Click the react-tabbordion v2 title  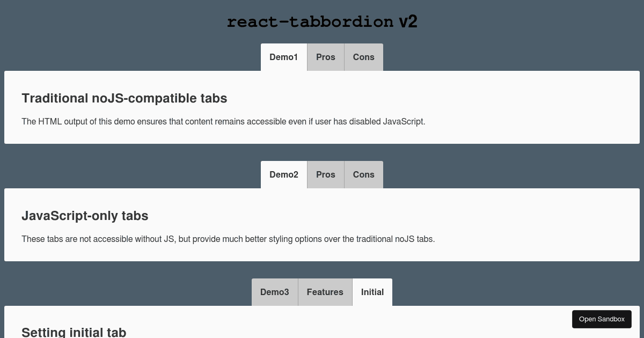pyautogui.click(x=322, y=21)
